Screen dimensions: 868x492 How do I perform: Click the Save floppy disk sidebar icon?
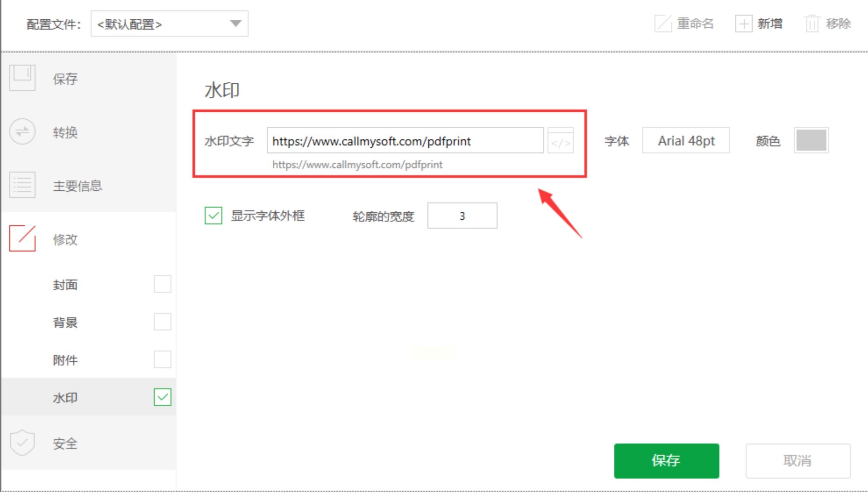point(22,78)
